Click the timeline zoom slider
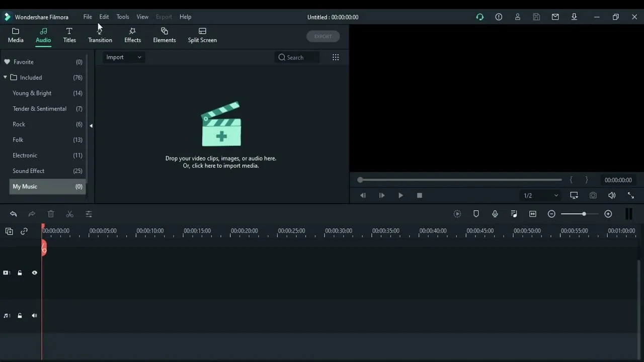This screenshot has height=362, width=644. click(x=580, y=214)
